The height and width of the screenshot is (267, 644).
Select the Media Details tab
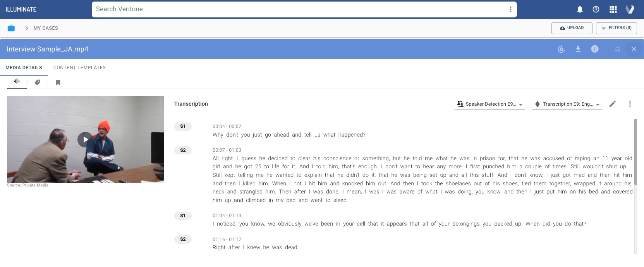click(24, 68)
